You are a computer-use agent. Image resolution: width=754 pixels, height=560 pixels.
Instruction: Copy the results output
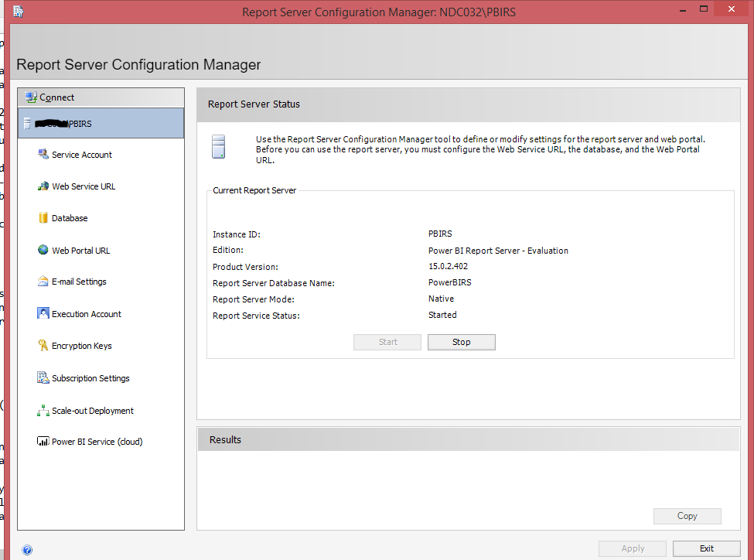687,516
